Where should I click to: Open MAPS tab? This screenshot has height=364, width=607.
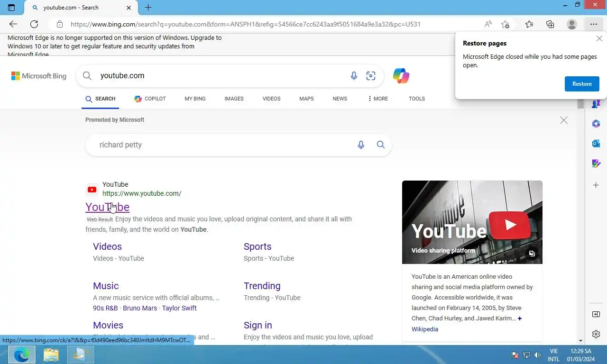pos(306,99)
